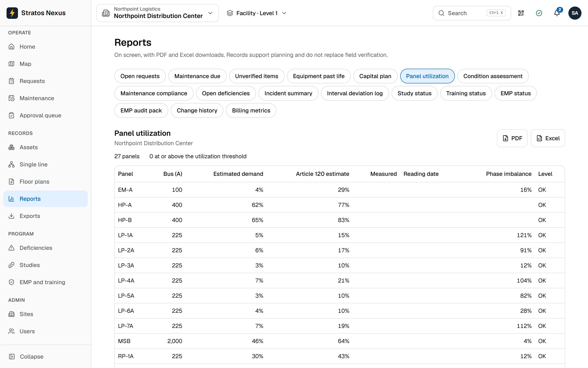Select the Capital plan report
The image size is (588, 368).
[x=375, y=76]
